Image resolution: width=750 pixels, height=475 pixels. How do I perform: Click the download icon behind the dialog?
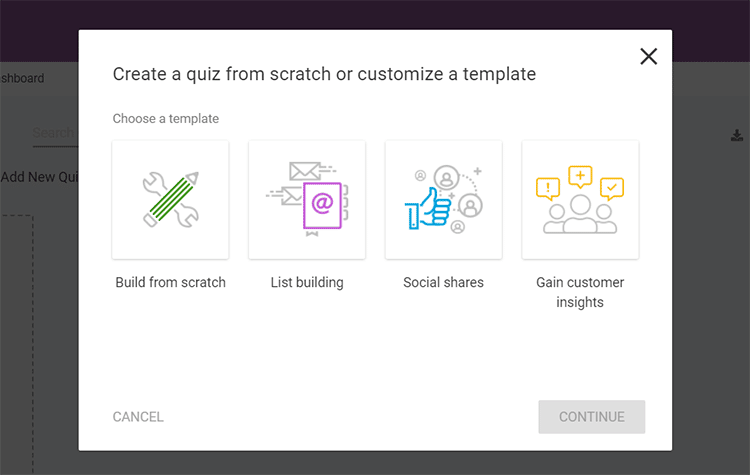click(737, 136)
